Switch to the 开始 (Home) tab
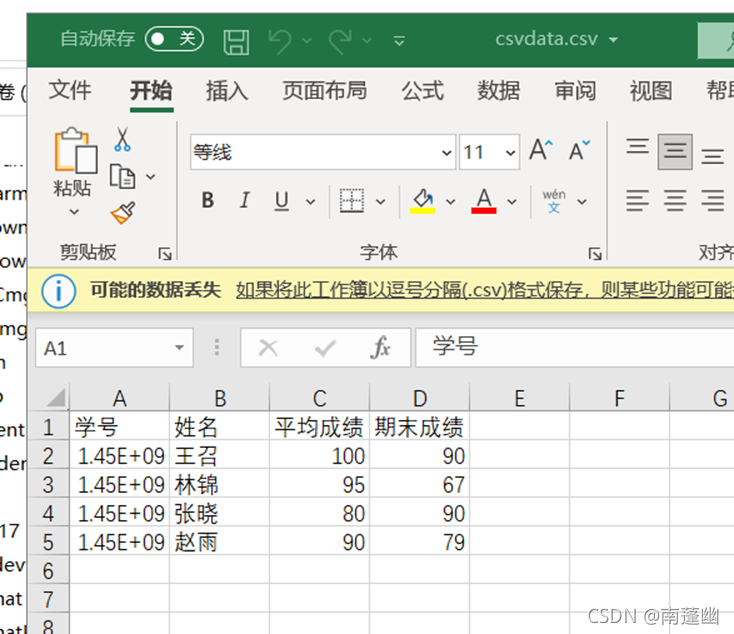The height and width of the screenshot is (634, 734). point(151,90)
